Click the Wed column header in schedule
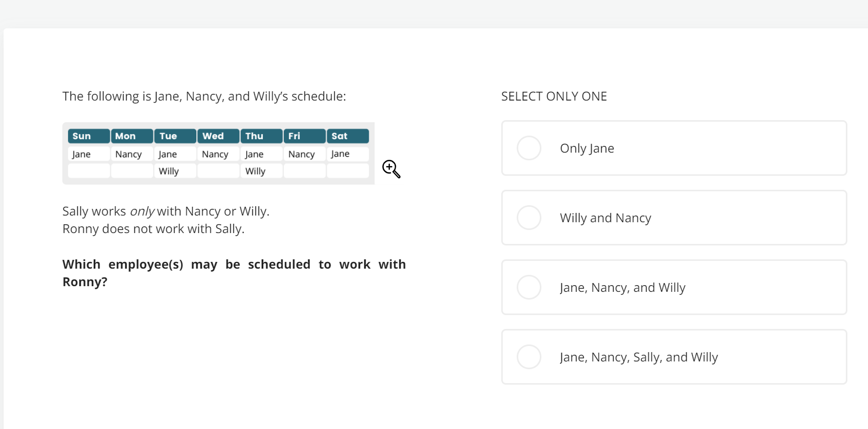The width and height of the screenshot is (868, 429). [x=218, y=136]
